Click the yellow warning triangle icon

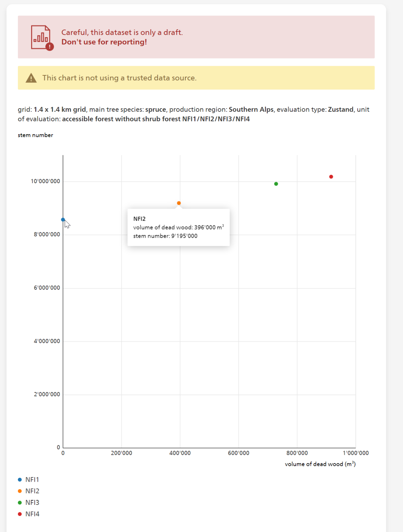pos(31,77)
